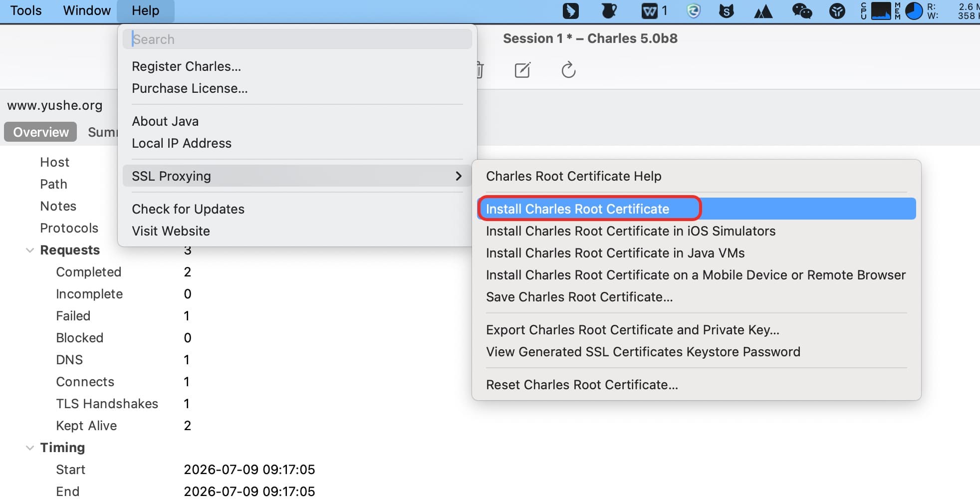
Task: Expand the SSL Proxying submenu arrow
Action: (x=459, y=176)
